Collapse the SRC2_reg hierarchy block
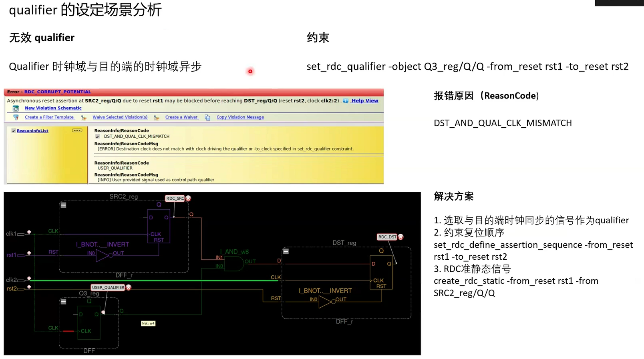 pyautogui.click(x=63, y=205)
